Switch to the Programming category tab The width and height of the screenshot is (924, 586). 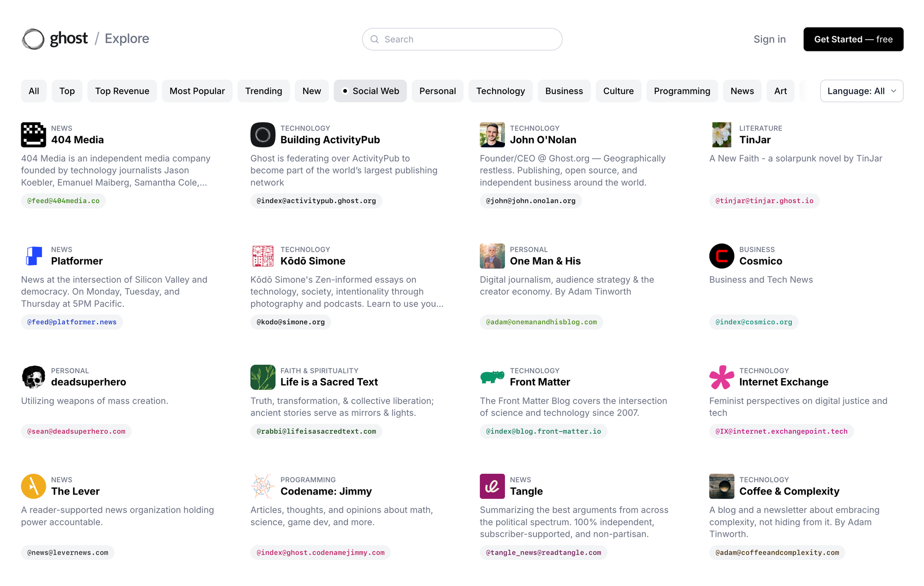click(x=681, y=91)
